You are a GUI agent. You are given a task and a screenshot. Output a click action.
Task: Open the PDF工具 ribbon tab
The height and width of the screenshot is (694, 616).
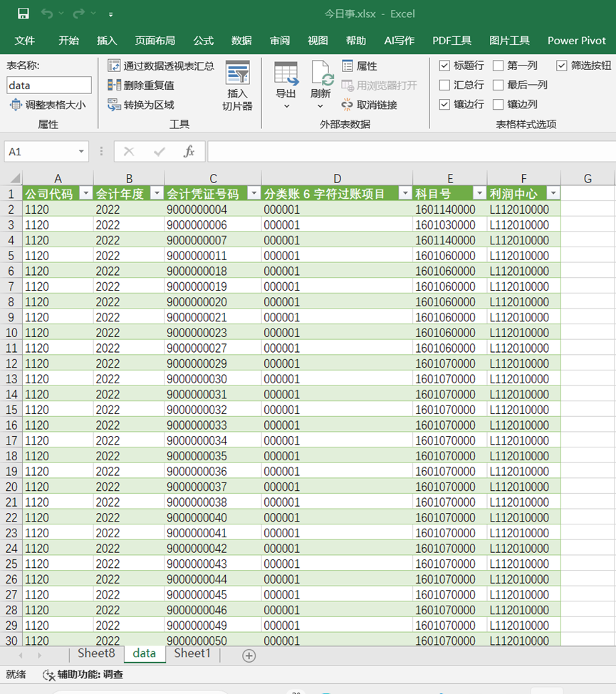[x=451, y=41]
